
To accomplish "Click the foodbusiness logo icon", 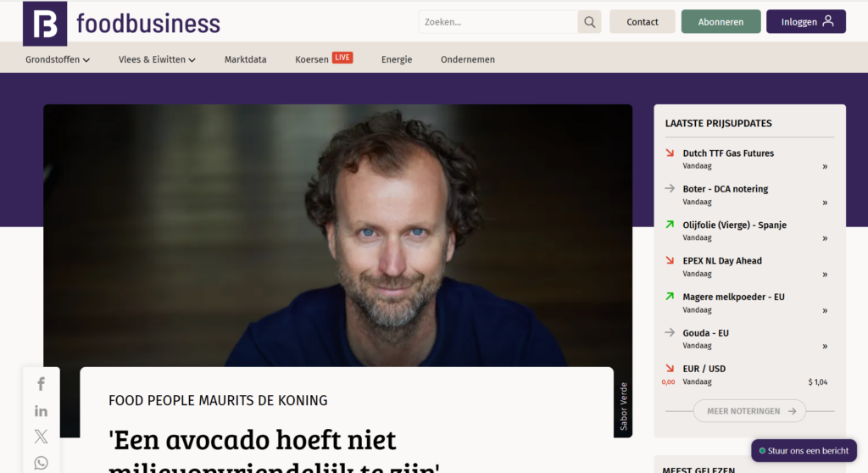I will coord(45,23).
